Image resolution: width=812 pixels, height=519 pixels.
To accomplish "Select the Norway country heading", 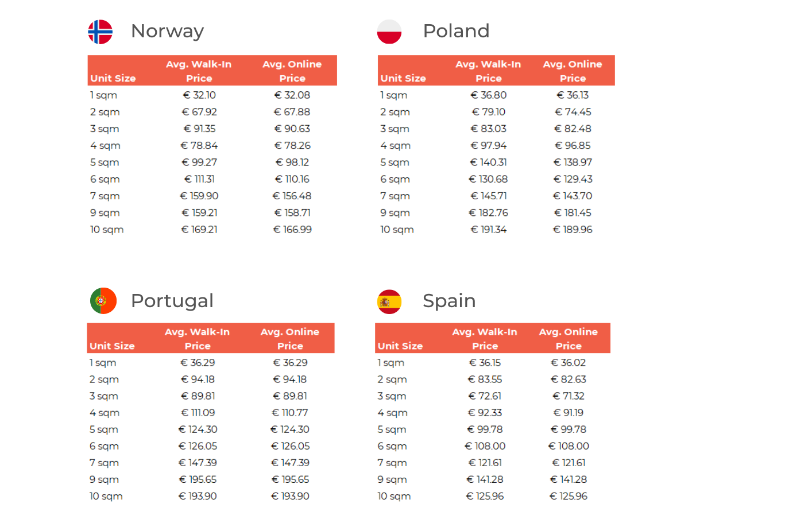I will (167, 31).
